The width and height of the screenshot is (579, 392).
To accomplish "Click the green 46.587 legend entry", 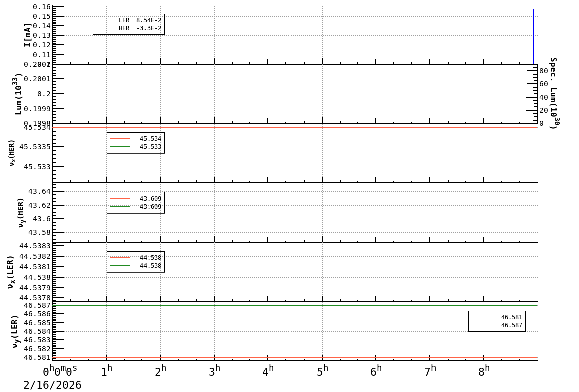I will (x=497, y=325).
